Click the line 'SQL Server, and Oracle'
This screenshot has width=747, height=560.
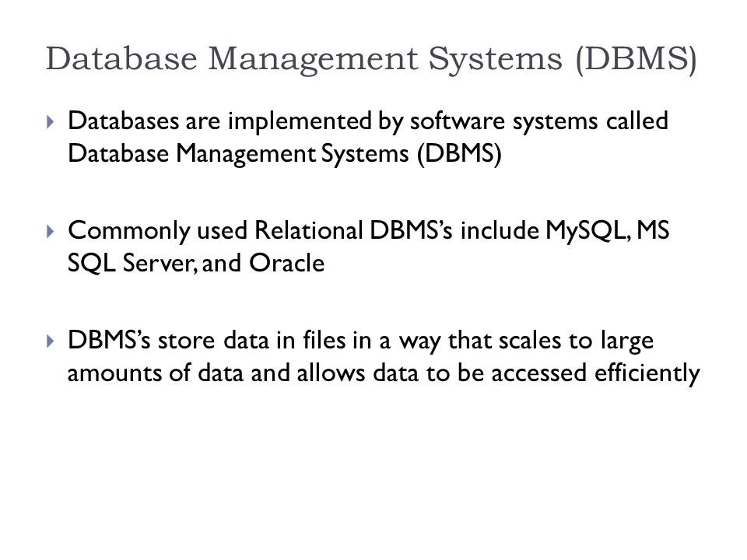(x=196, y=263)
